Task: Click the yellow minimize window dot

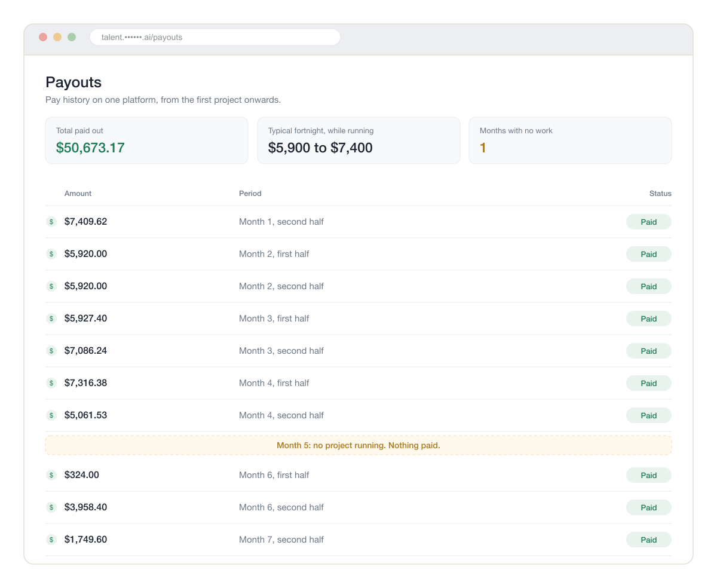Action: (x=57, y=37)
